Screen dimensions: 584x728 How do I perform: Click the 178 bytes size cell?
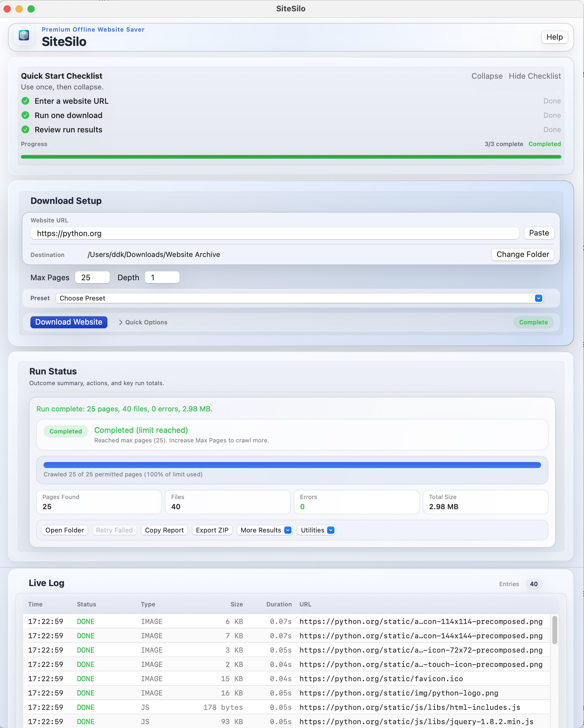tap(223, 707)
